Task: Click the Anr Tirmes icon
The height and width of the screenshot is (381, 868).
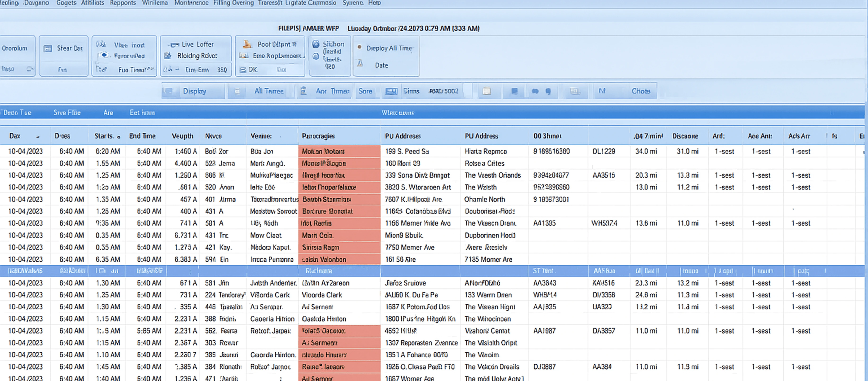Action: [303, 91]
